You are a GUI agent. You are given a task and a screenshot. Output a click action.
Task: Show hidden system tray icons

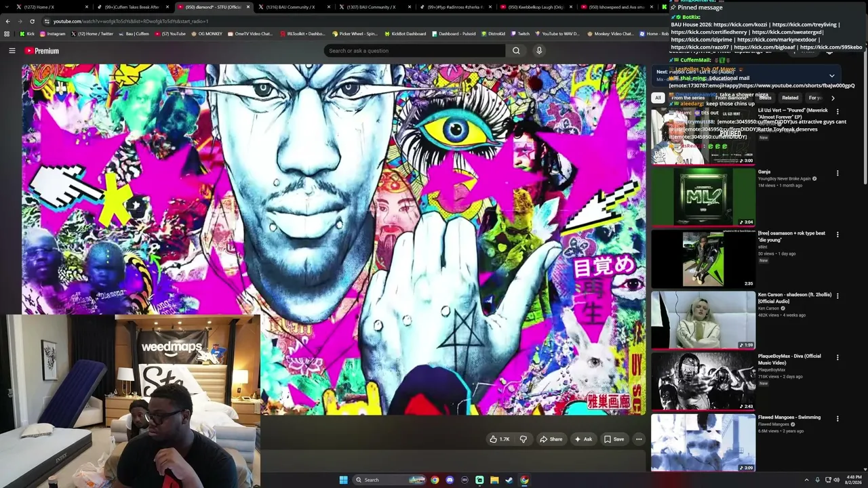[x=807, y=480]
